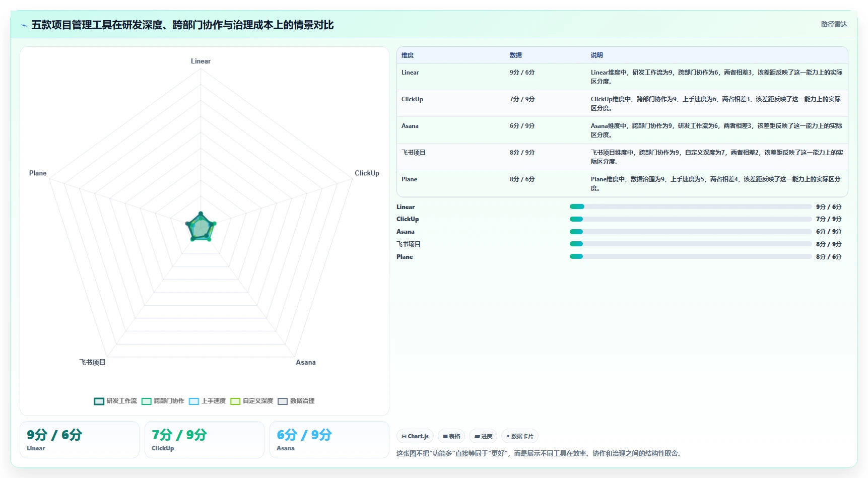The image size is (868, 478).
Task: Click the small icon before the title
Action: (24, 25)
